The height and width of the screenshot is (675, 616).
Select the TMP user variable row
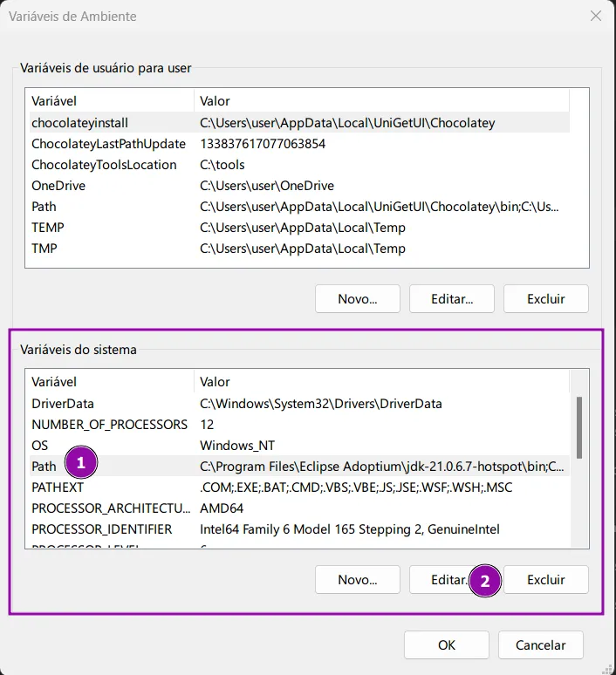(x=44, y=249)
